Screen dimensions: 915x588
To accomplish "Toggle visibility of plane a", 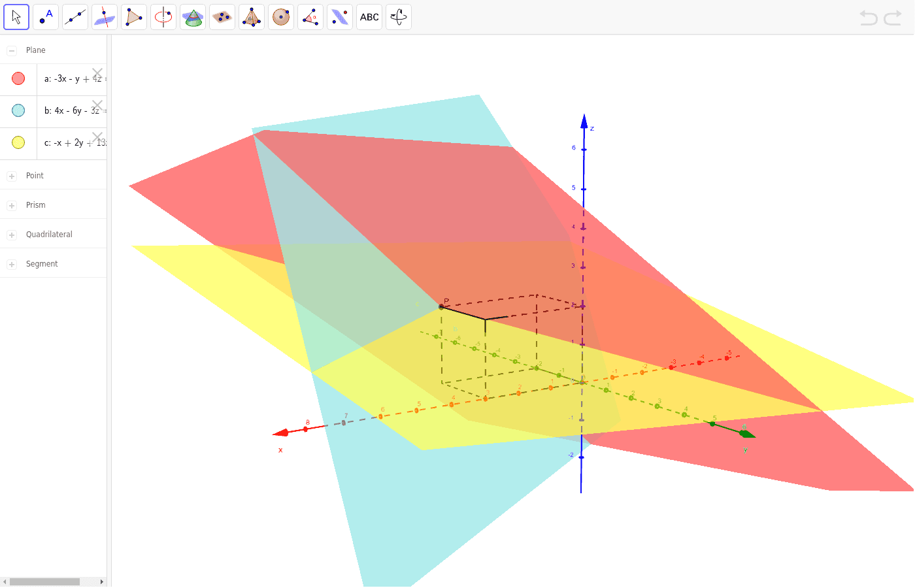I will (x=18, y=78).
